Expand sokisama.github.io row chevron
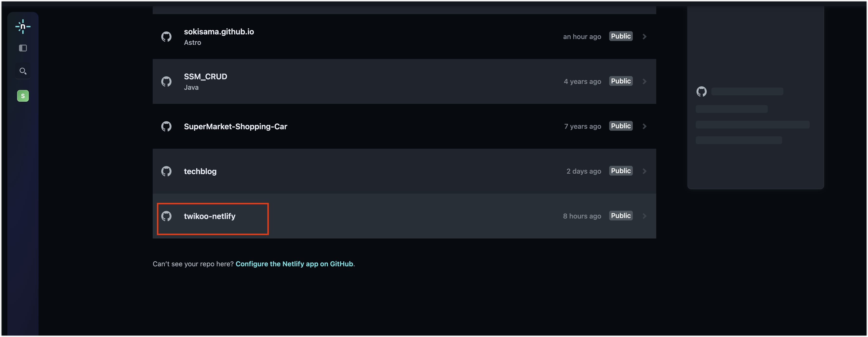Screen dimensions: 868x337 (x=644, y=36)
